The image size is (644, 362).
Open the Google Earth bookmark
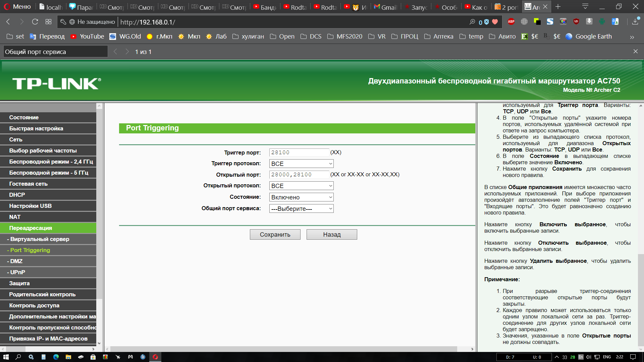[x=589, y=37]
